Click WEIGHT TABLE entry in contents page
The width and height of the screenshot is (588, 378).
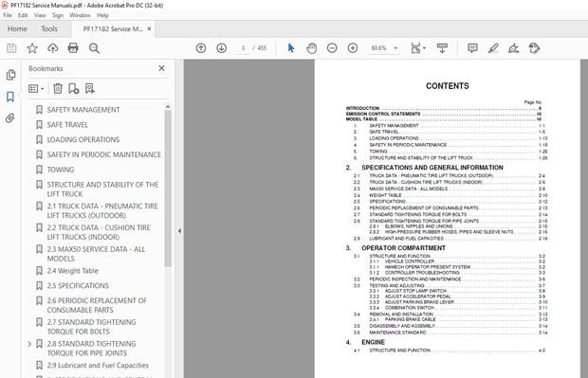point(385,195)
